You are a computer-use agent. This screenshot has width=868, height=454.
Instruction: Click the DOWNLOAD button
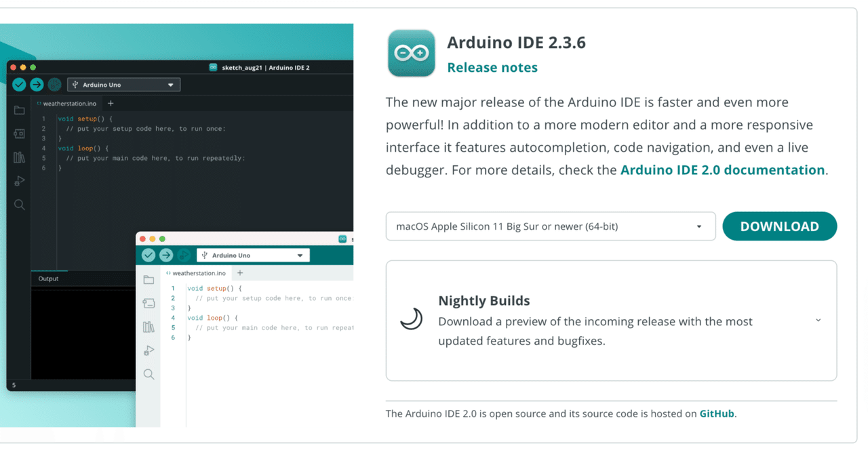point(779,226)
